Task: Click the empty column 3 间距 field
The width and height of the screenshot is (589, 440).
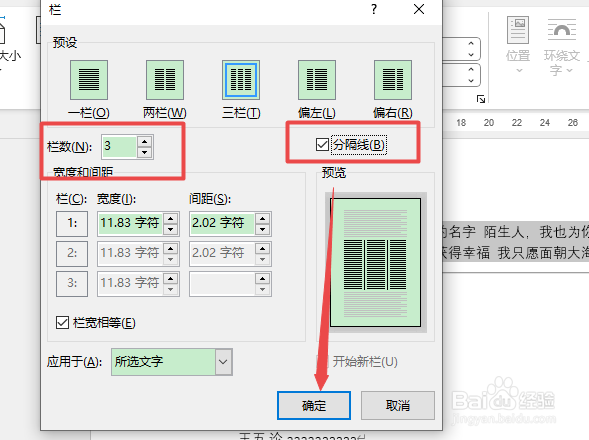Action: click(222, 284)
